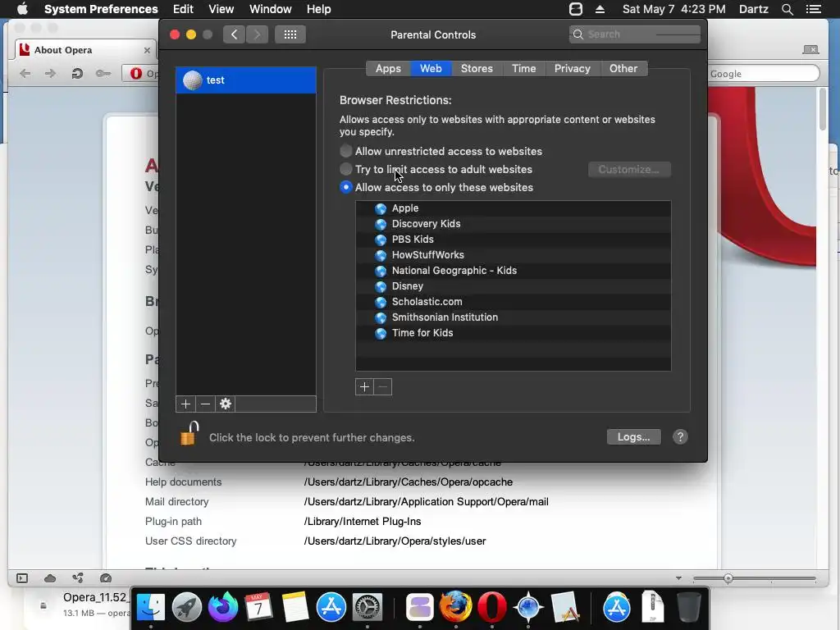Select PBS Kids in the list
Viewport: 840px width, 630px height.
[x=514, y=240]
